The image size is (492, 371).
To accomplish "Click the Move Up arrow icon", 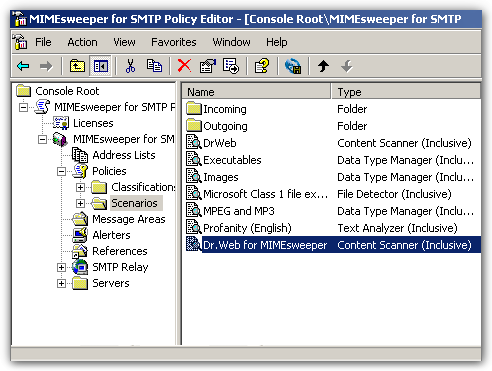I will point(323,66).
